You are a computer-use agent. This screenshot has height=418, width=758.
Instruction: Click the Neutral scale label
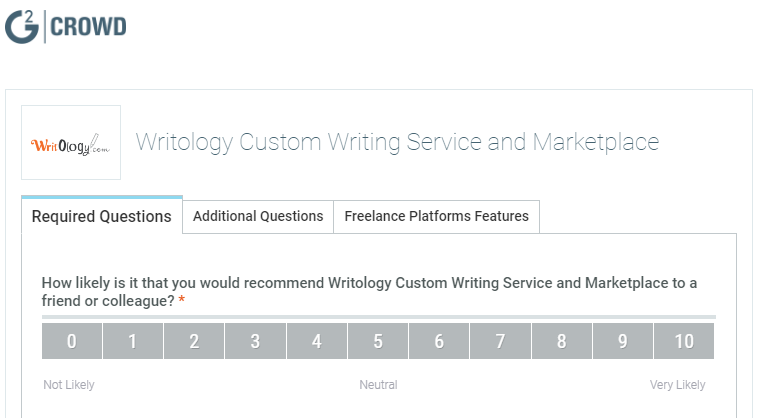point(378,385)
